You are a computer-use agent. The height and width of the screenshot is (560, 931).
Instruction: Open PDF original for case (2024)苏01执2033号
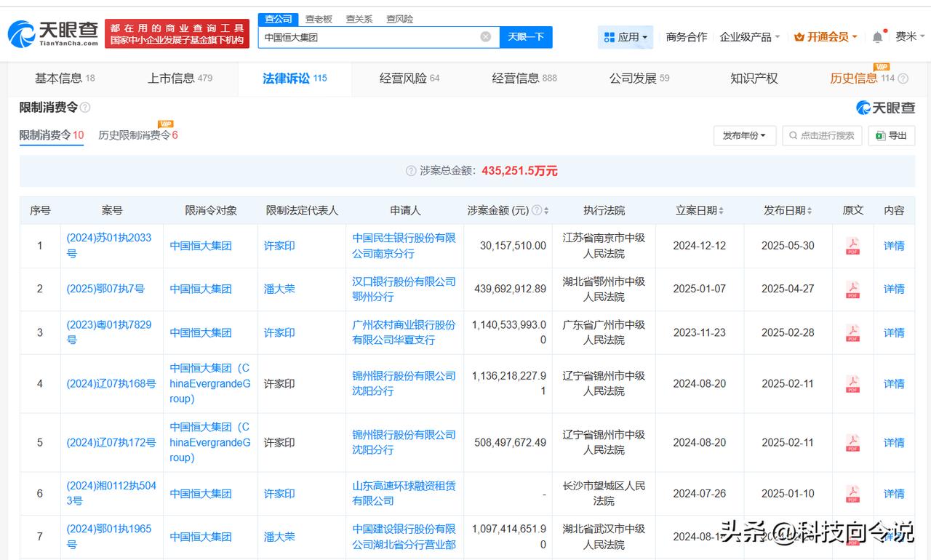point(852,246)
